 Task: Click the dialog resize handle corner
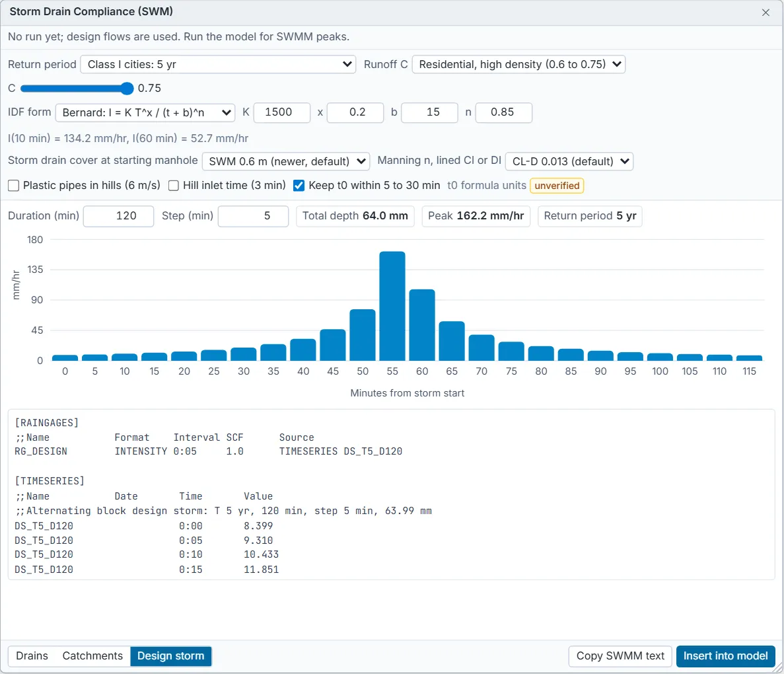[778, 668]
